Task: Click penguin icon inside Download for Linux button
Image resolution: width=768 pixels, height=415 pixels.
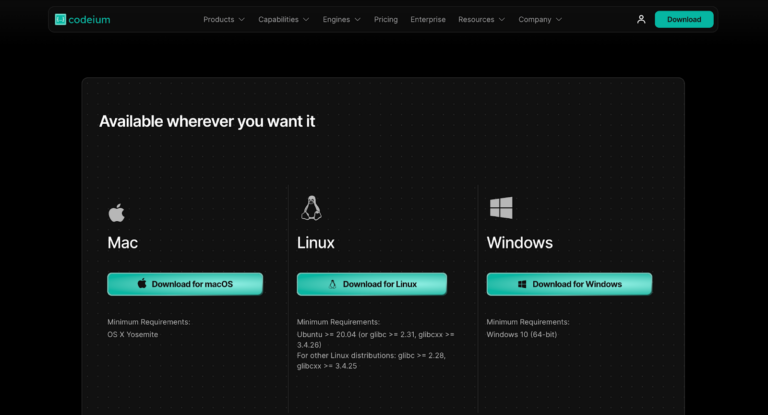Action: click(332, 284)
